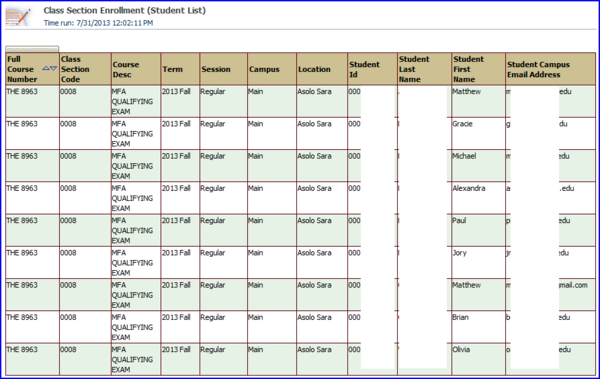Pick the first name cell Olivia
This screenshot has width=600, height=379.
pos(478,359)
